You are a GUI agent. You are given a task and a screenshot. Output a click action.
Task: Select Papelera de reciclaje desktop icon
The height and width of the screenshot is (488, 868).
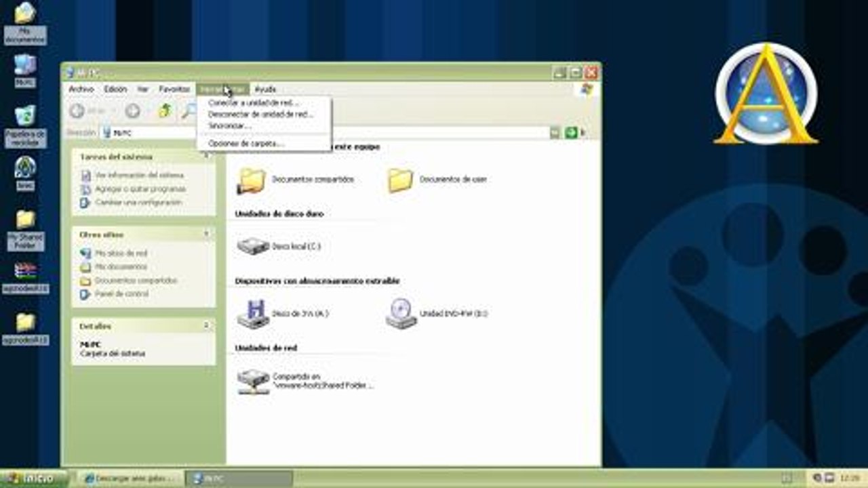(25, 126)
